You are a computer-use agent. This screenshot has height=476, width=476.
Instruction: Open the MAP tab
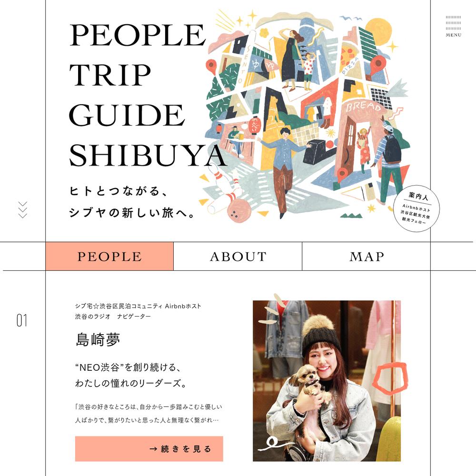pos(367,257)
